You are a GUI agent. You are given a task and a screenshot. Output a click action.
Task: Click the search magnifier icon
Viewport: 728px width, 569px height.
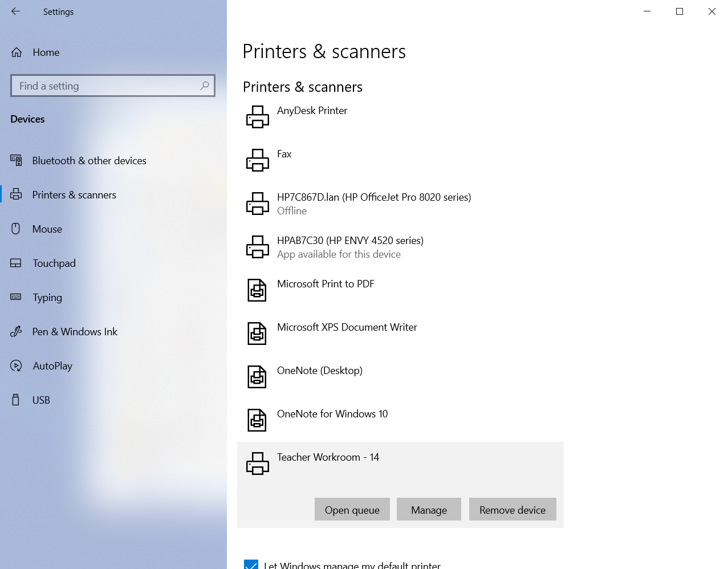coord(205,86)
